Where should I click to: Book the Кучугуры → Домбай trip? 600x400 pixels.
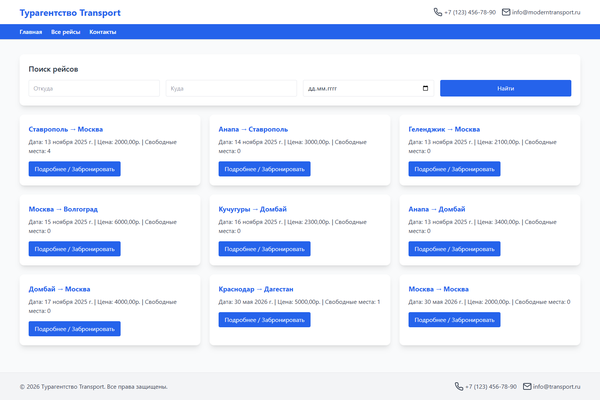coord(264,249)
